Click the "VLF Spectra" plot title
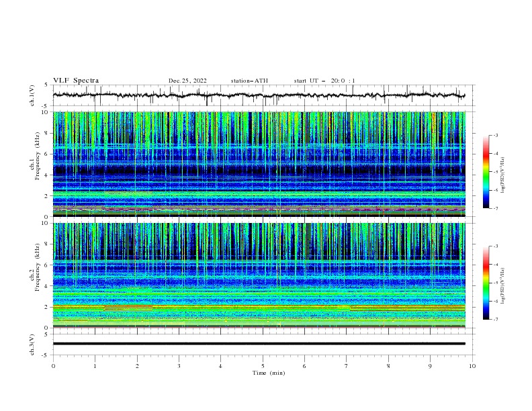The height and width of the screenshot is (411, 532). [x=76, y=81]
